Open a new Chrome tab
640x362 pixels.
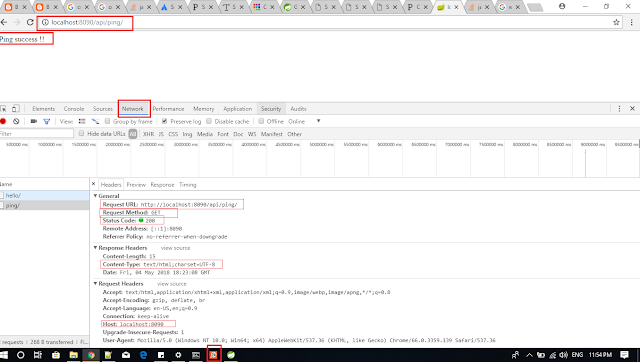click(x=535, y=7)
